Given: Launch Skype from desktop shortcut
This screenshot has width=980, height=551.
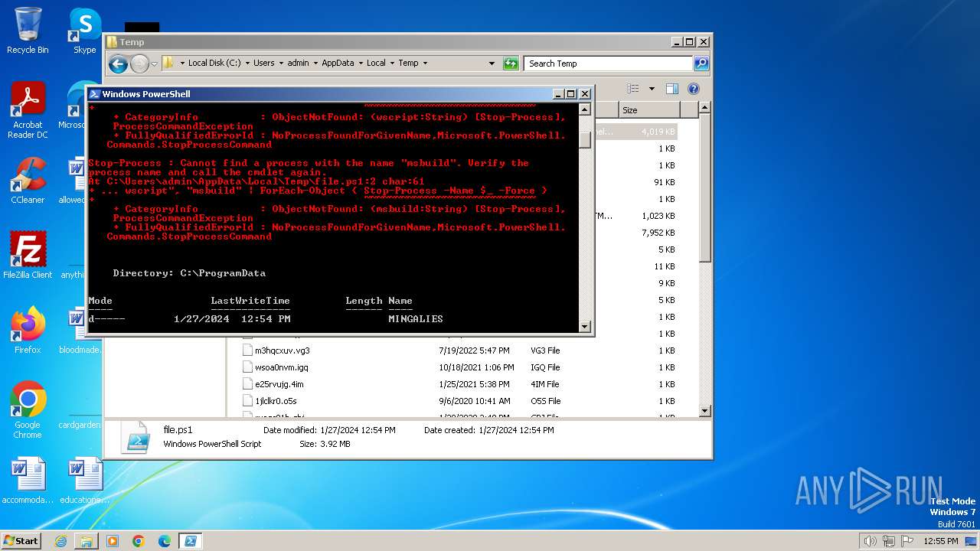Looking at the screenshot, I should point(84,31).
